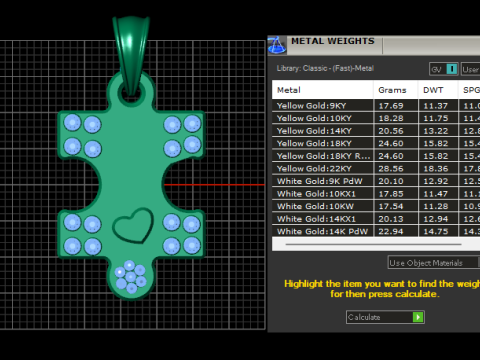Select the engraved heart on the pendant
The height and width of the screenshot is (360, 480).
[133, 226]
